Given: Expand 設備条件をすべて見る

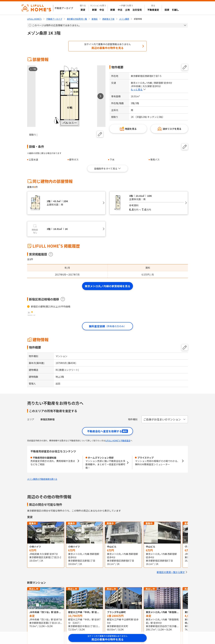Looking at the screenshot, I should point(107,169).
